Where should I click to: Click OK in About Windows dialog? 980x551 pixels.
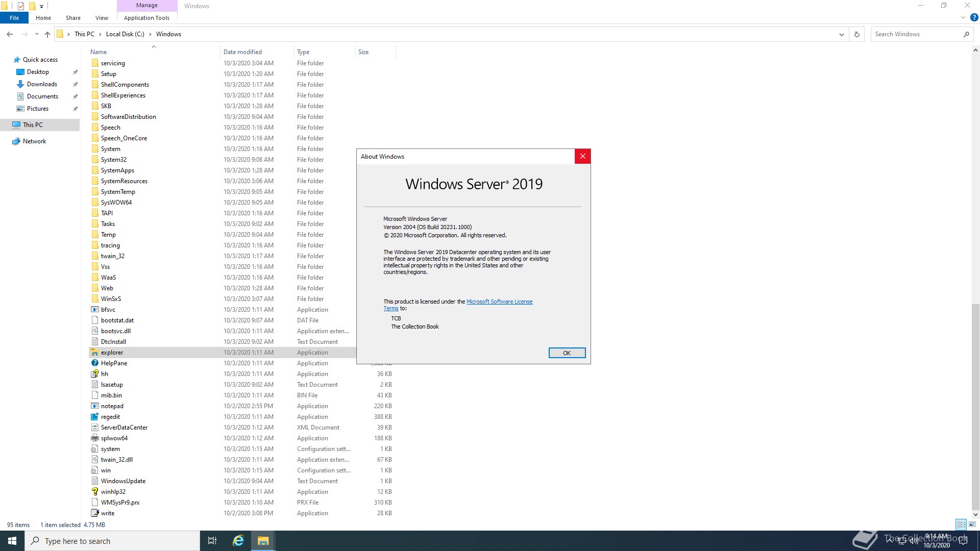[x=567, y=353]
